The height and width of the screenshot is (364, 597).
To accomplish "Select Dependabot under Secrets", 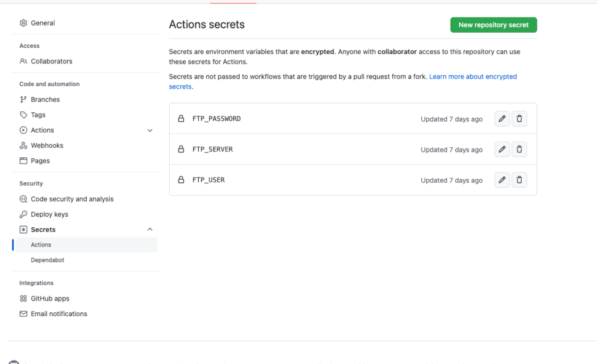I will click(47, 260).
